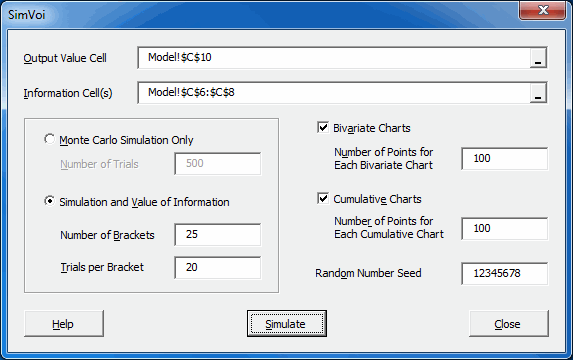Click the SimVoi title text
This screenshot has height=360, width=573.
point(27,15)
